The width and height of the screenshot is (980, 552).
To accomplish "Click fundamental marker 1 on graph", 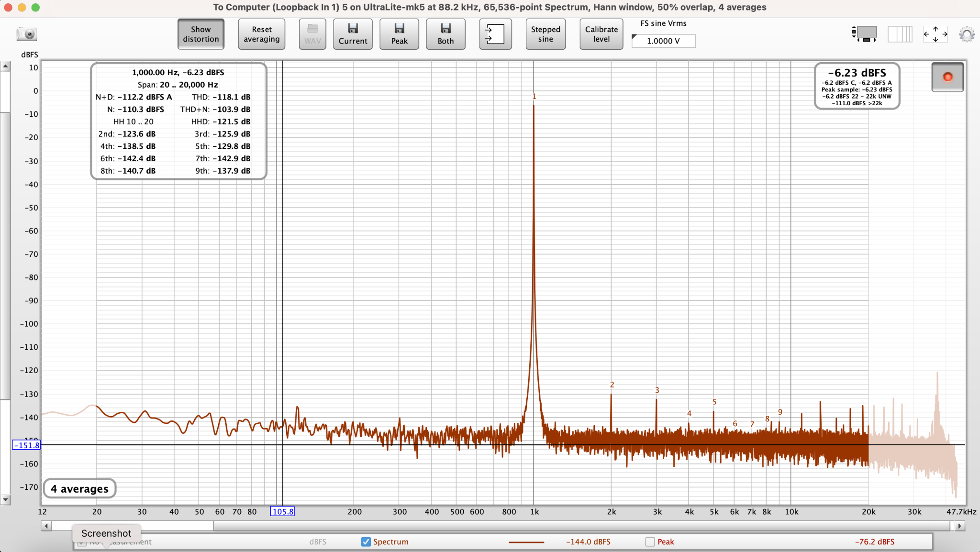I will (x=534, y=97).
